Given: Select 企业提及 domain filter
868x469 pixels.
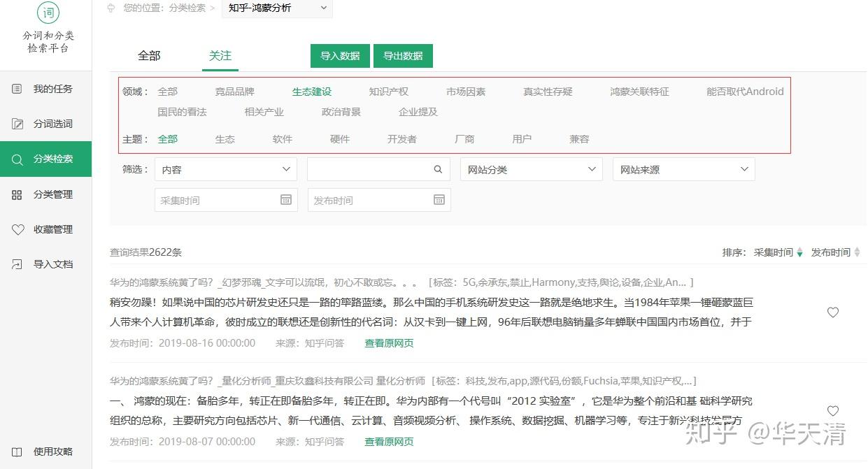Looking at the screenshot, I should click(x=418, y=112).
